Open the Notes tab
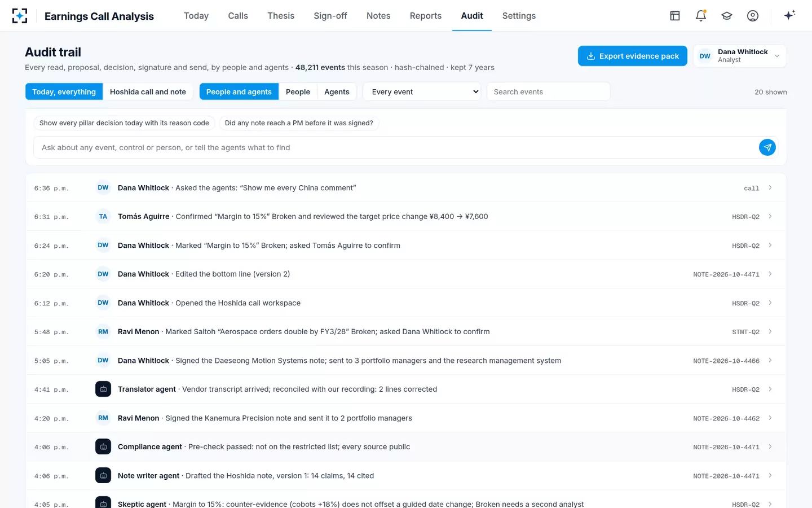812x508 pixels. tap(378, 16)
